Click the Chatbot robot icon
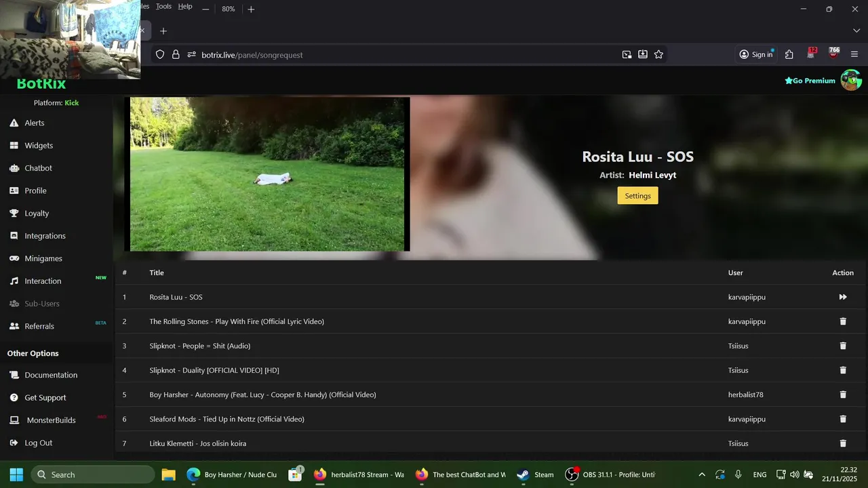The width and height of the screenshot is (868, 488). point(14,168)
